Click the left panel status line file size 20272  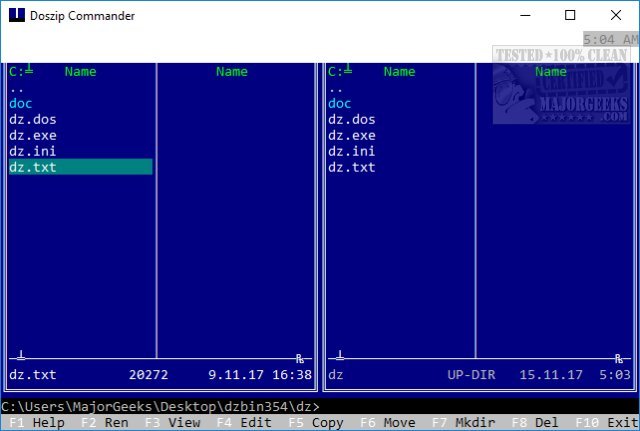click(x=149, y=375)
